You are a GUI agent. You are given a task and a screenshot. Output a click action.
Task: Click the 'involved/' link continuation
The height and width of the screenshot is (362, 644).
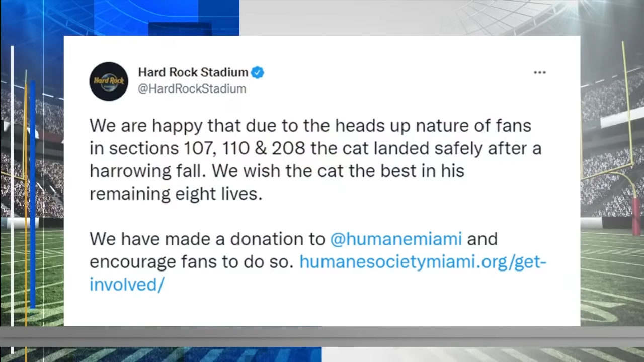(x=127, y=285)
